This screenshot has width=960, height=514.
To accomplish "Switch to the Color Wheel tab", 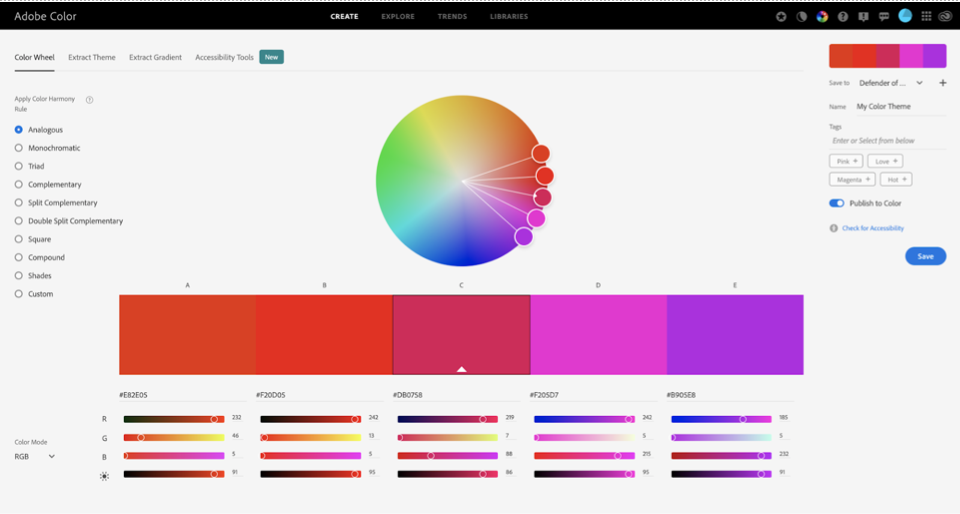I will [x=34, y=58].
